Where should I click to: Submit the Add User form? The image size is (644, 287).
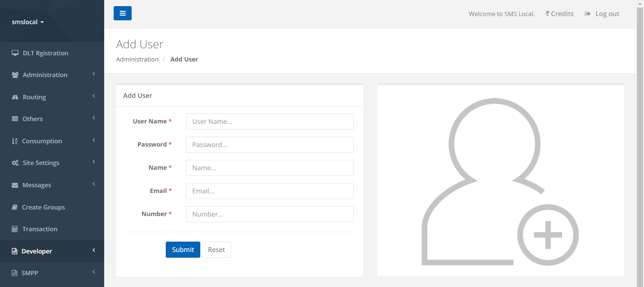click(183, 250)
